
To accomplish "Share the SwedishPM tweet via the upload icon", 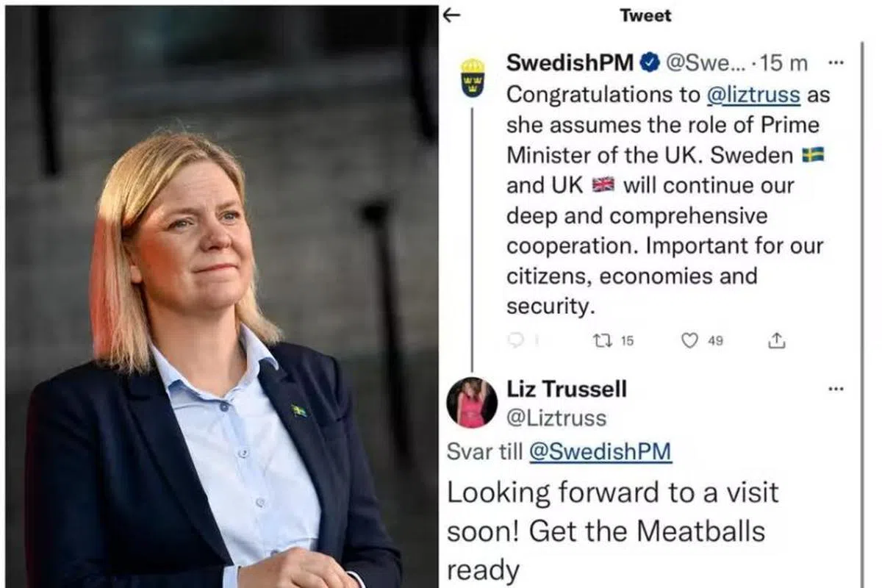I will pos(777,340).
